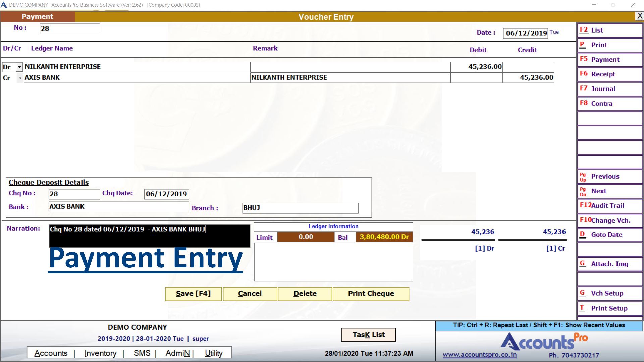Image resolution: width=644 pixels, height=362 pixels.
Task: Click the Print sidebar button
Action: 609,45
